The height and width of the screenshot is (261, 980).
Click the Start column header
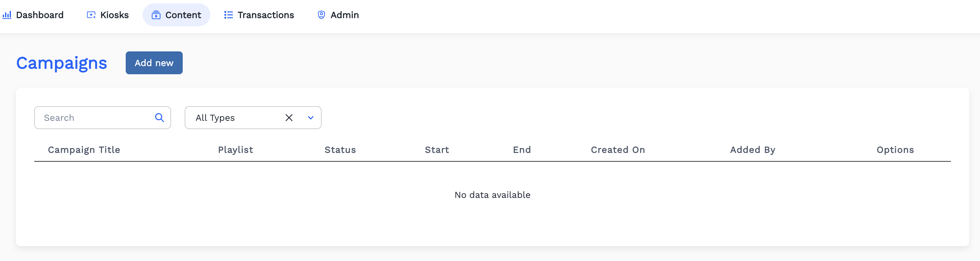click(x=437, y=150)
